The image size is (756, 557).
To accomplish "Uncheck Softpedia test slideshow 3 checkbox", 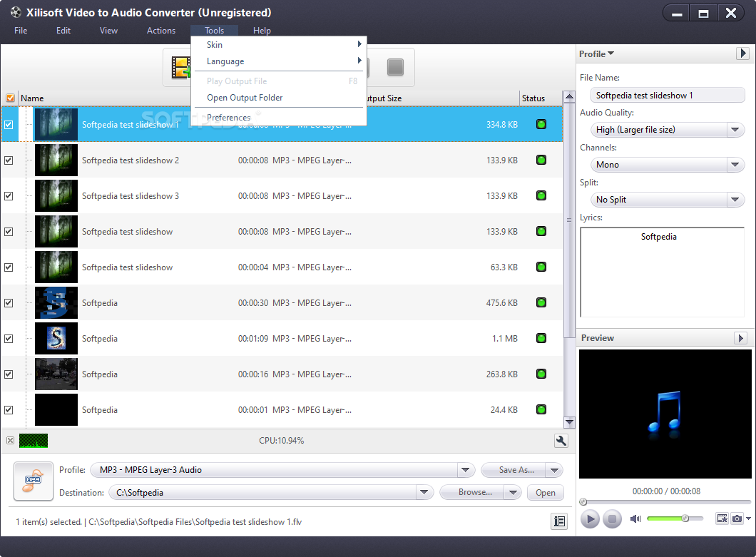I will pos(9,196).
